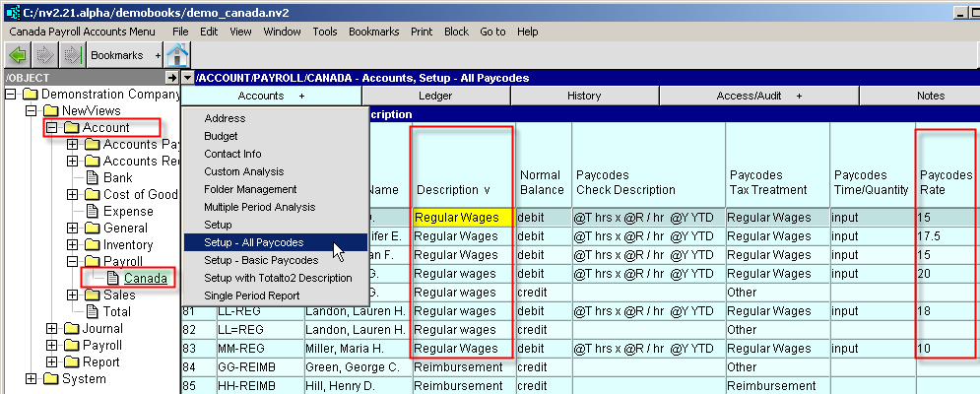Collapse the Account tree node
Image resolution: width=980 pixels, height=394 pixels.
pyautogui.click(x=51, y=128)
